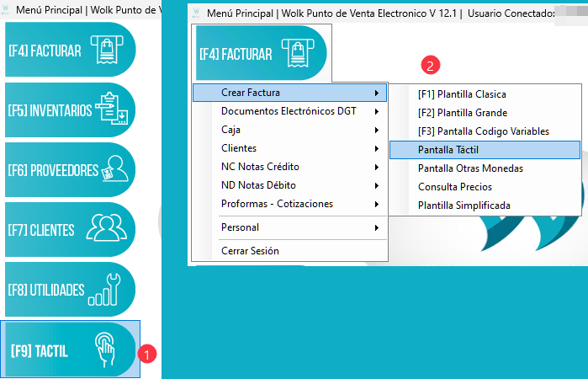Select Cerrar Sesión to log out
The height and width of the screenshot is (379, 588).
pos(250,250)
